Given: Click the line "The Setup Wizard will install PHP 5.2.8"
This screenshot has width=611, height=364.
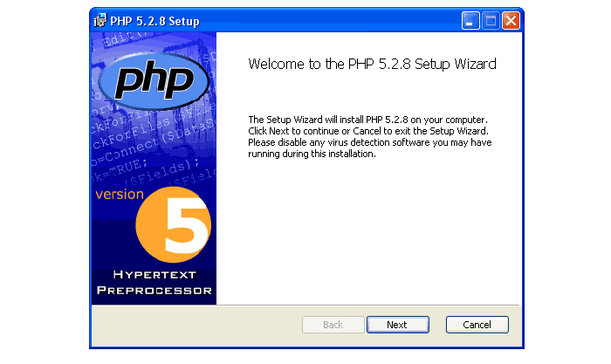Looking at the screenshot, I should [367, 119].
